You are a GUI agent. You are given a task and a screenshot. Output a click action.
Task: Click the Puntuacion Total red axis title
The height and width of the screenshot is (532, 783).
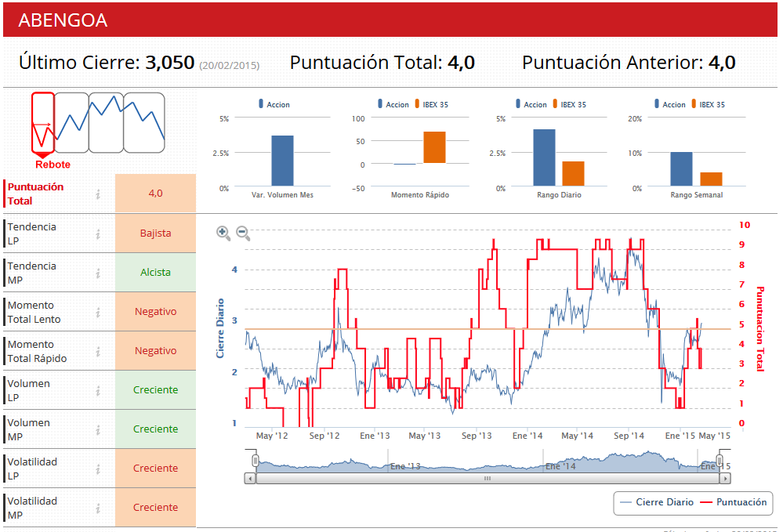click(x=760, y=329)
